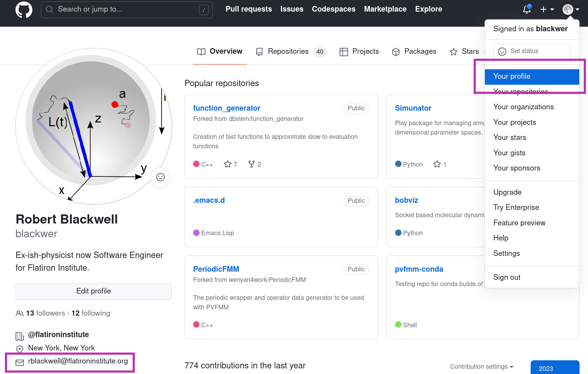The image size is (588, 374).
Task: Open Explore from header
Action: [x=429, y=9]
